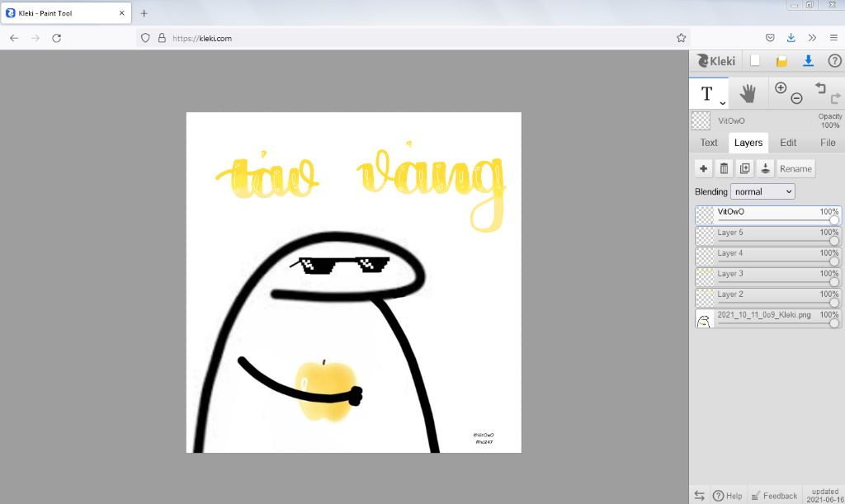
Task: Select the Kleki - Paint Tool browser tab
Action: [66, 13]
